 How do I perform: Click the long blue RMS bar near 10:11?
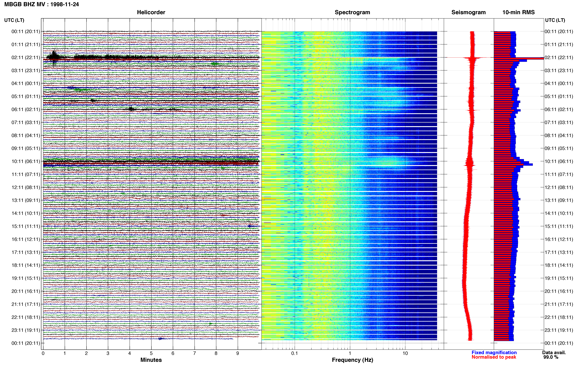513,164
